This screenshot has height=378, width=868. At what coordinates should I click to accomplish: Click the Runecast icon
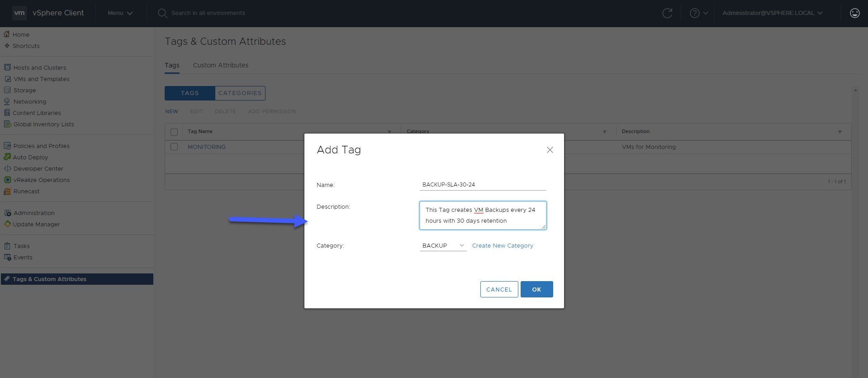(x=7, y=191)
